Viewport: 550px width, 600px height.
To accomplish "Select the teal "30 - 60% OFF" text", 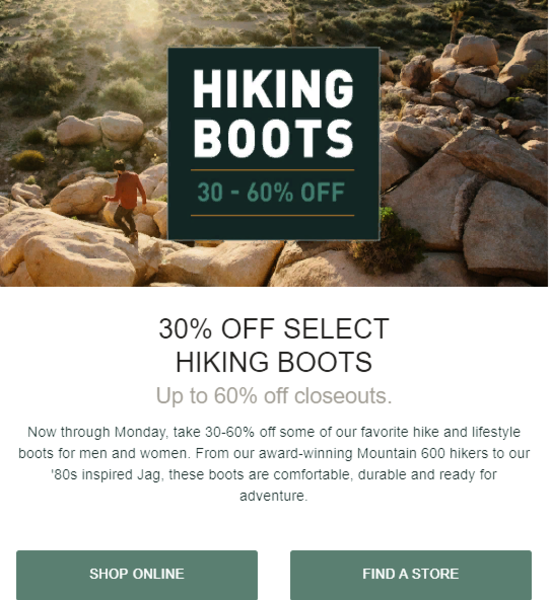I will click(x=271, y=192).
